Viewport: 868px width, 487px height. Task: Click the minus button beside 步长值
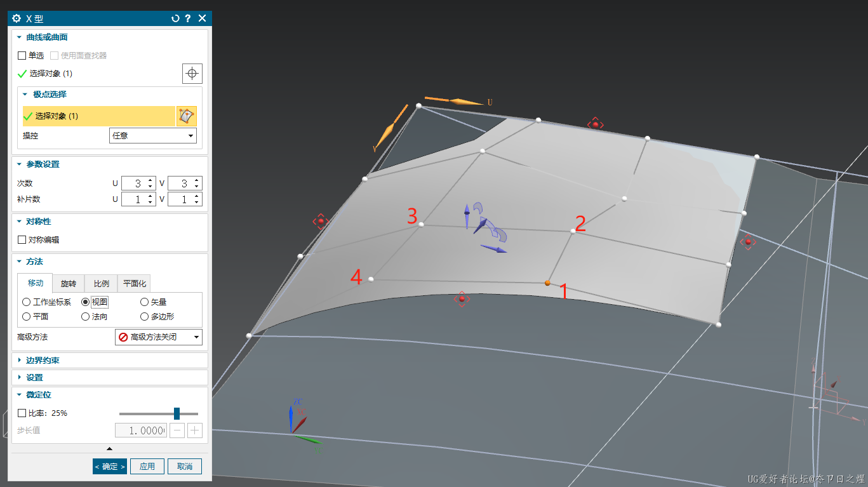[x=178, y=430]
